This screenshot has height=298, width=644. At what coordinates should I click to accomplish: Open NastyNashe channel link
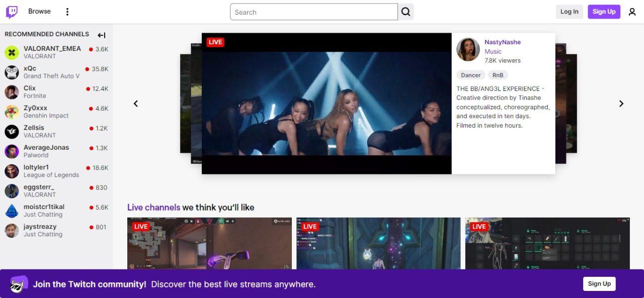tap(503, 42)
